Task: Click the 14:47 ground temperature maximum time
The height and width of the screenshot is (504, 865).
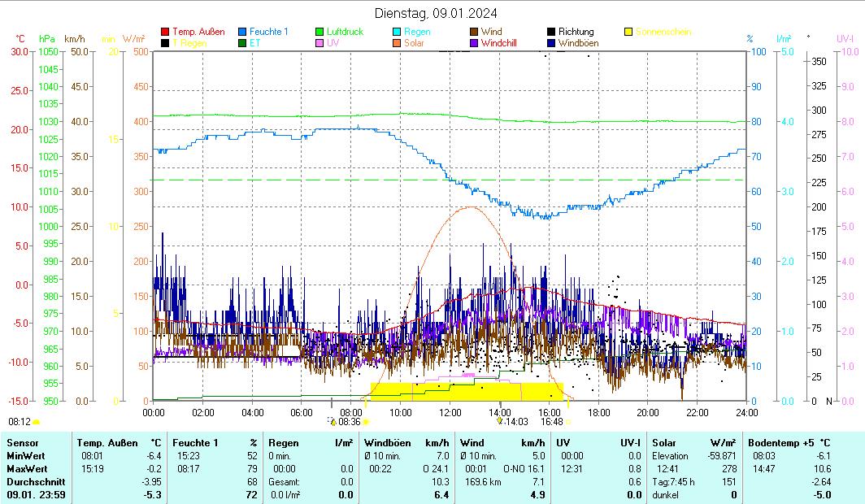Action: [764, 469]
